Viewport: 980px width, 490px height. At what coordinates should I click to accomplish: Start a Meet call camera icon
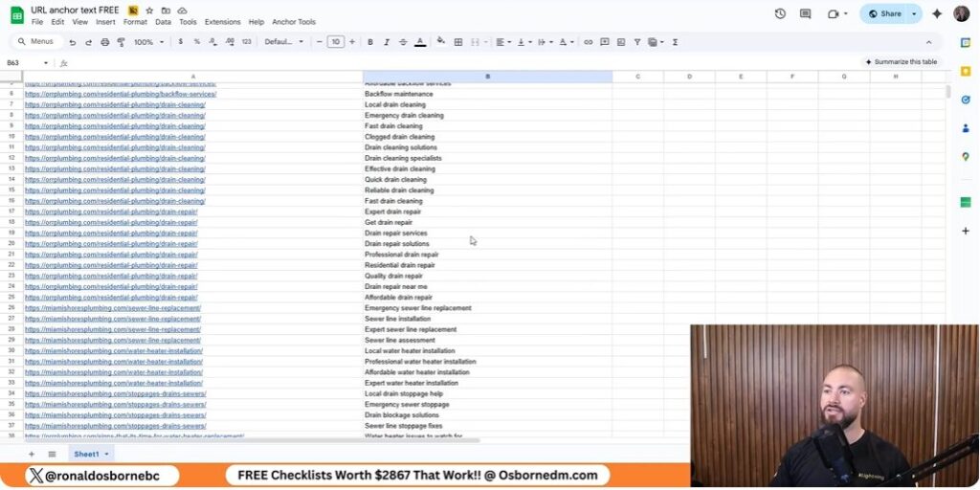(x=834, y=13)
